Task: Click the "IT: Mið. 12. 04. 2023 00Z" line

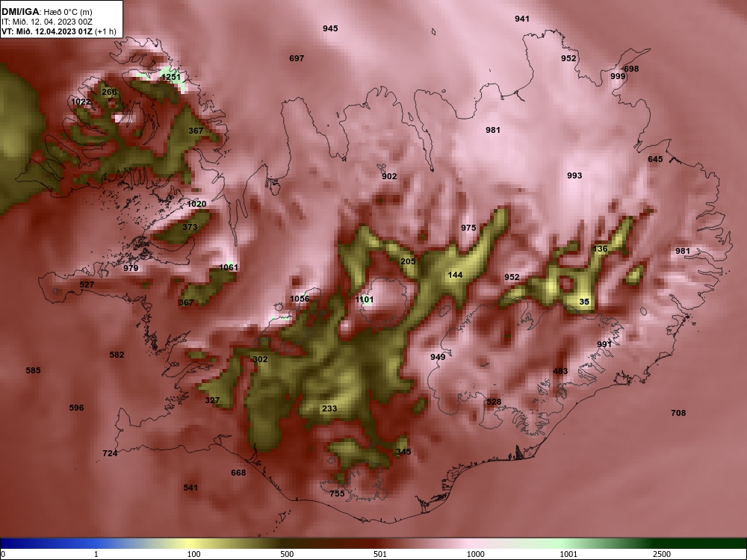Action: 46,22
